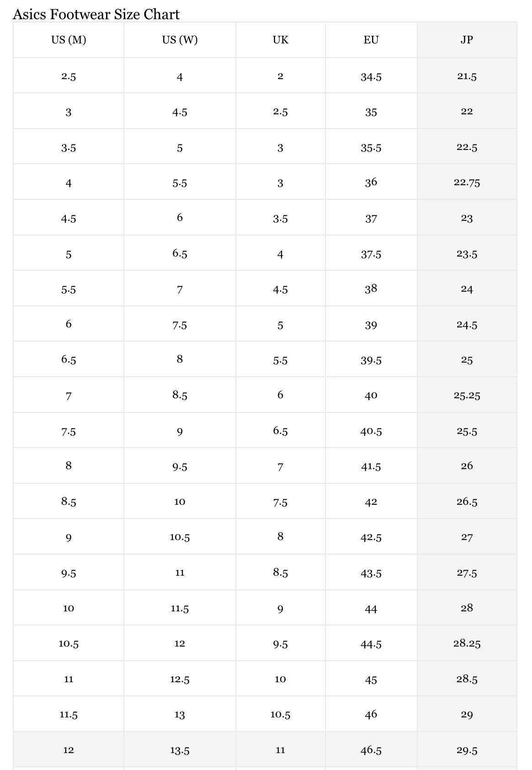This screenshot has height=770, width=532.
Task: Select the EU size 37.5 cell
Action: (371, 254)
